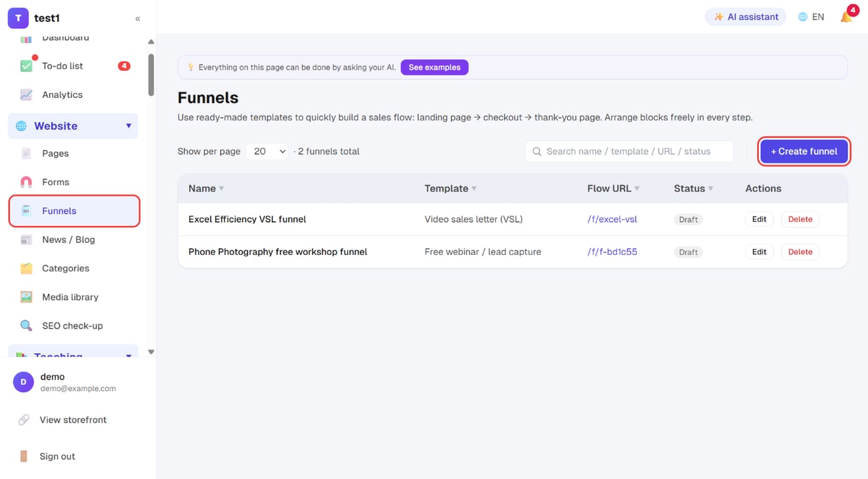Click the See examples button
This screenshot has height=479, width=868.
[x=435, y=67]
